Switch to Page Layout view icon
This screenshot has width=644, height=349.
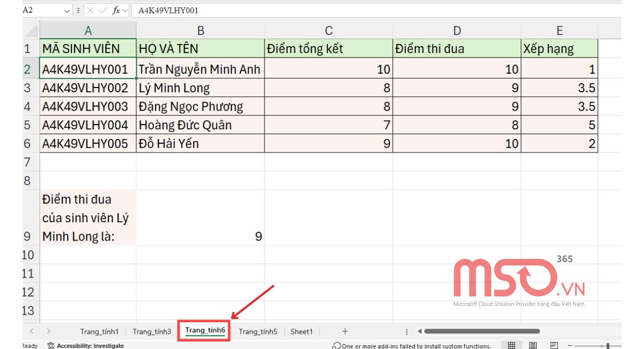tap(533, 345)
